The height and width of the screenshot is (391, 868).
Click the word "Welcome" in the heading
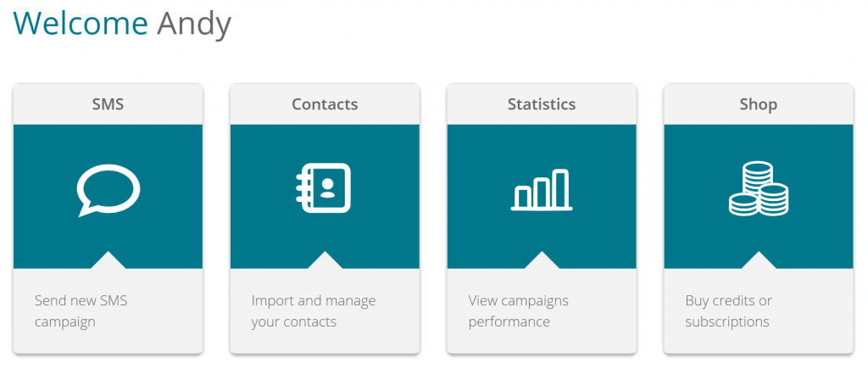[81, 23]
